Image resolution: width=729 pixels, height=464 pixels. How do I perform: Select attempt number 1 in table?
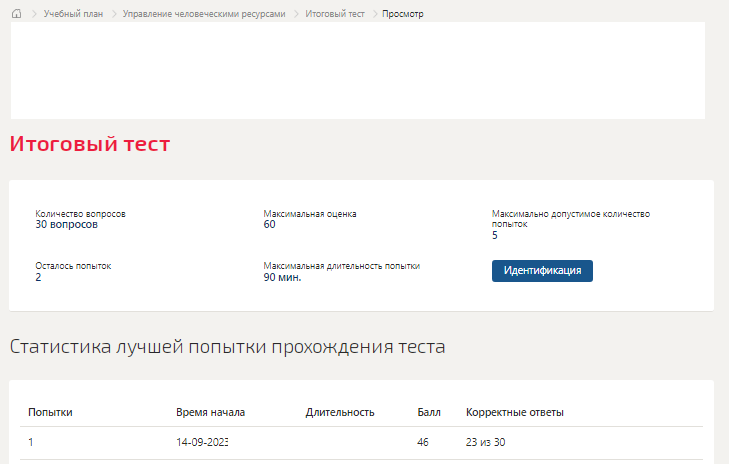(31, 442)
